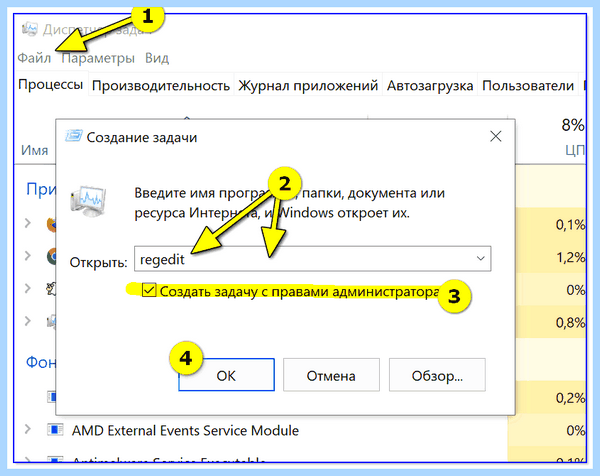Click the AMD External Events Service Module icon
The width and height of the screenshot is (600, 476).
[55, 430]
